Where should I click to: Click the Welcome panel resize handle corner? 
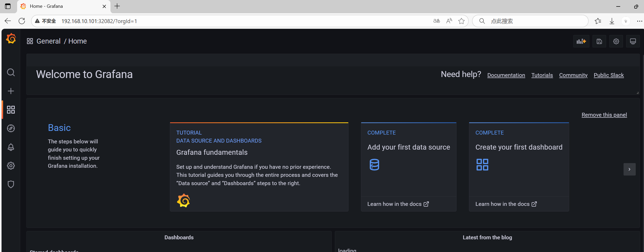pos(638,93)
